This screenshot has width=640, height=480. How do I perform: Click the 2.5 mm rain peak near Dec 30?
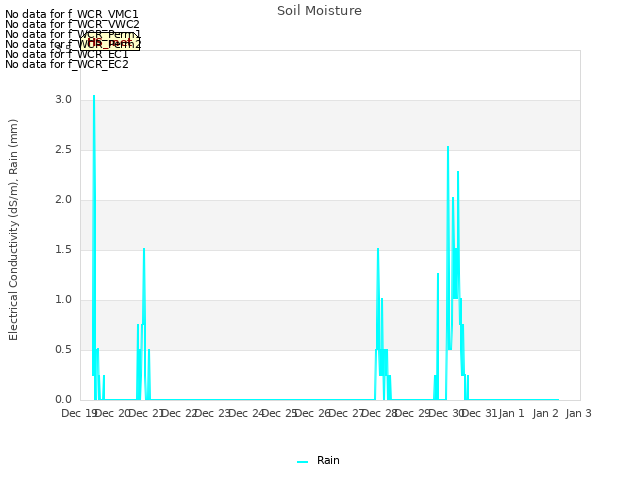[x=448, y=147]
